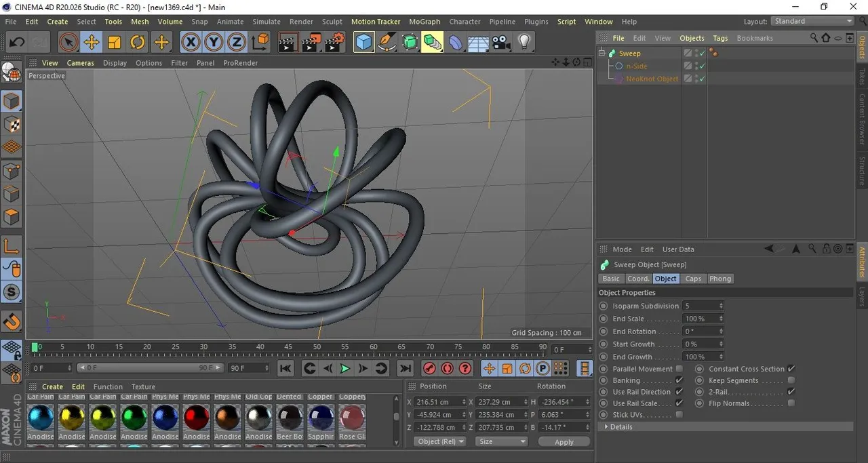Toggle Constant Cross Section checkbox
The width and height of the screenshot is (868, 463).
pyautogui.click(x=791, y=369)
